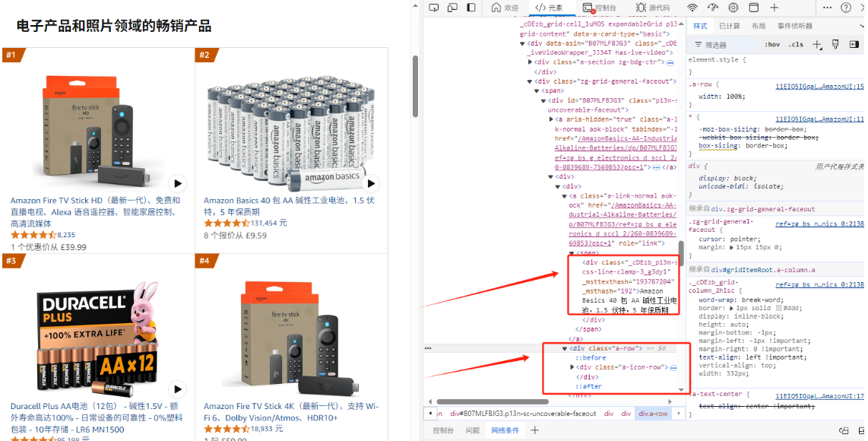Expand the a-section zg-bdg-ctr div node
The width and height of the screenshot is (868, 441).
531,62
